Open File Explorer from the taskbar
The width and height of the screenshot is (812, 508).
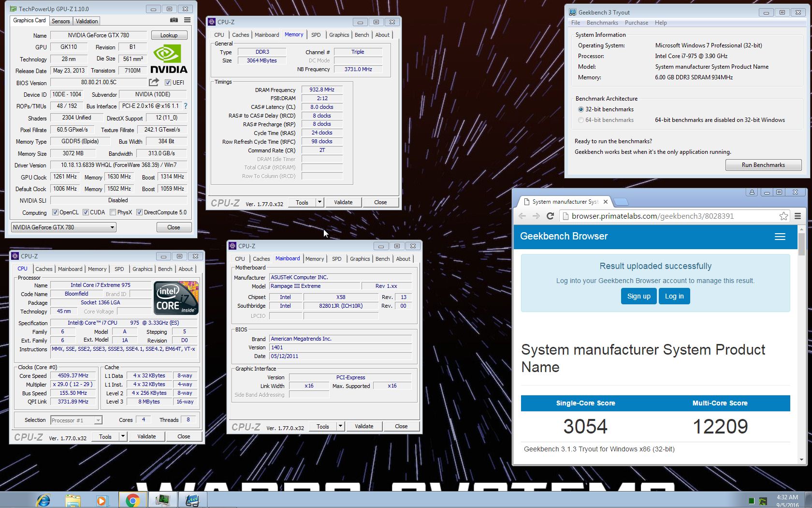(x=73, y=500)
